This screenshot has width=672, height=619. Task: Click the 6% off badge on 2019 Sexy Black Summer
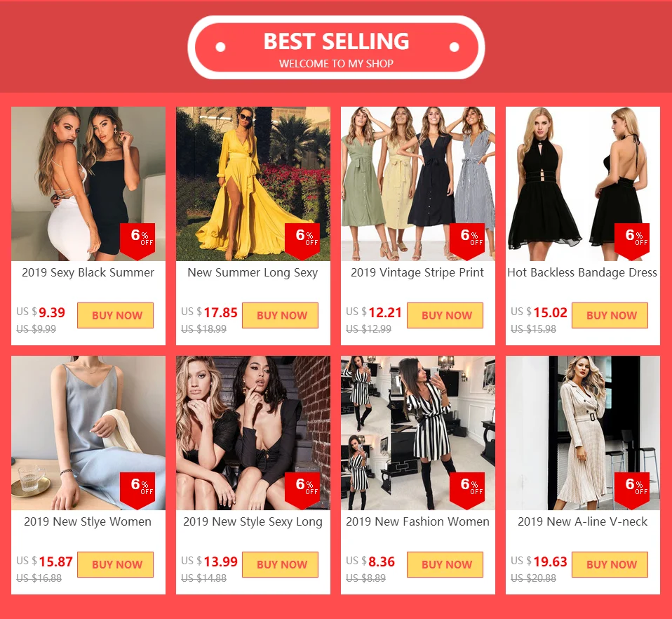(x=137, y=241)
